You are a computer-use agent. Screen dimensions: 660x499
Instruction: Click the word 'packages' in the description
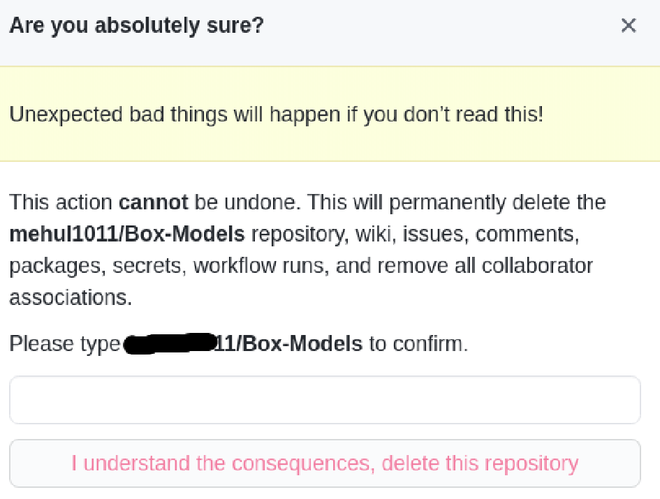[x=49, y=268]
